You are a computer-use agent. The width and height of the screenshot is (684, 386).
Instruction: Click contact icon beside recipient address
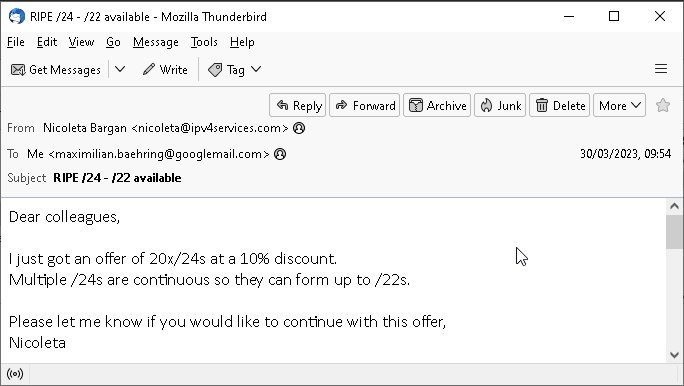point(280,154)
